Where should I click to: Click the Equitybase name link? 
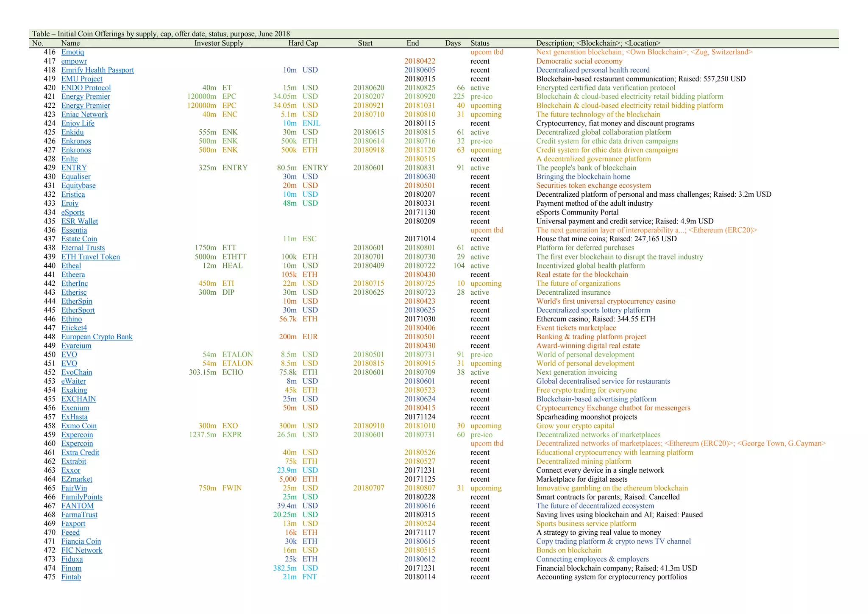[x=78, y=185]
